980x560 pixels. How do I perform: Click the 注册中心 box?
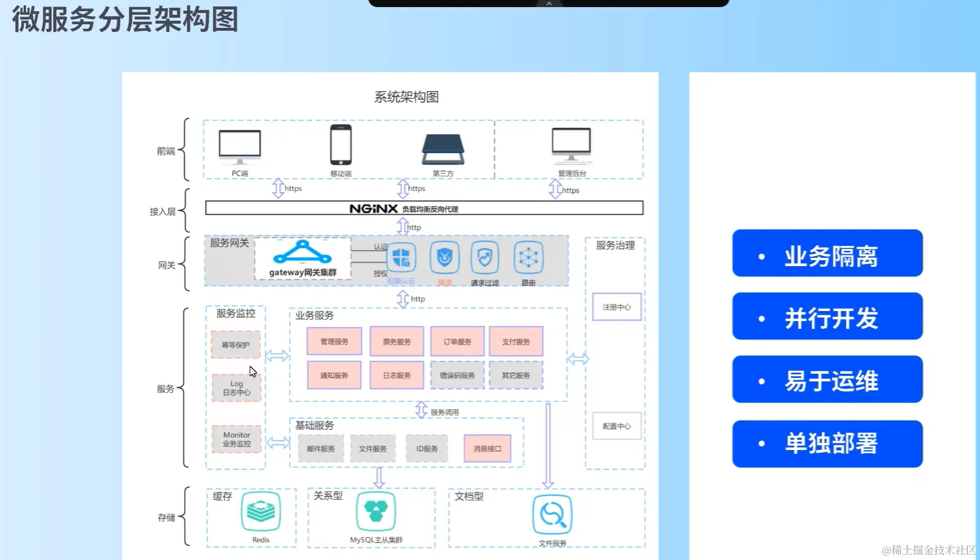coord(617,307)
